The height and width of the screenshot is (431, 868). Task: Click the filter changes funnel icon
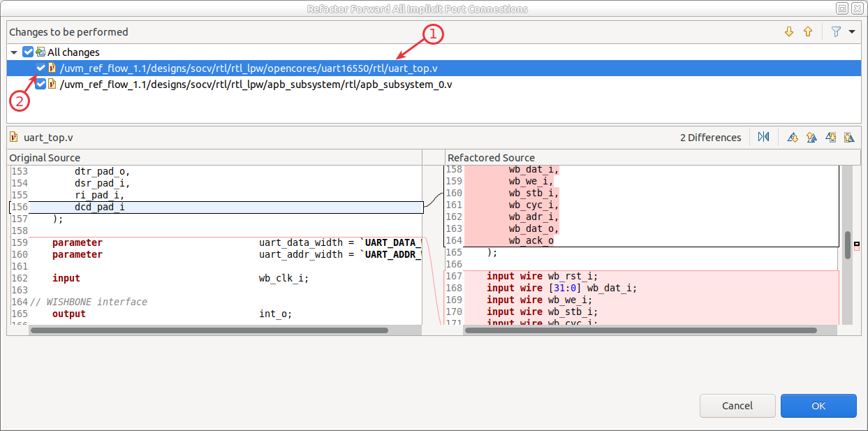[836, 31]
